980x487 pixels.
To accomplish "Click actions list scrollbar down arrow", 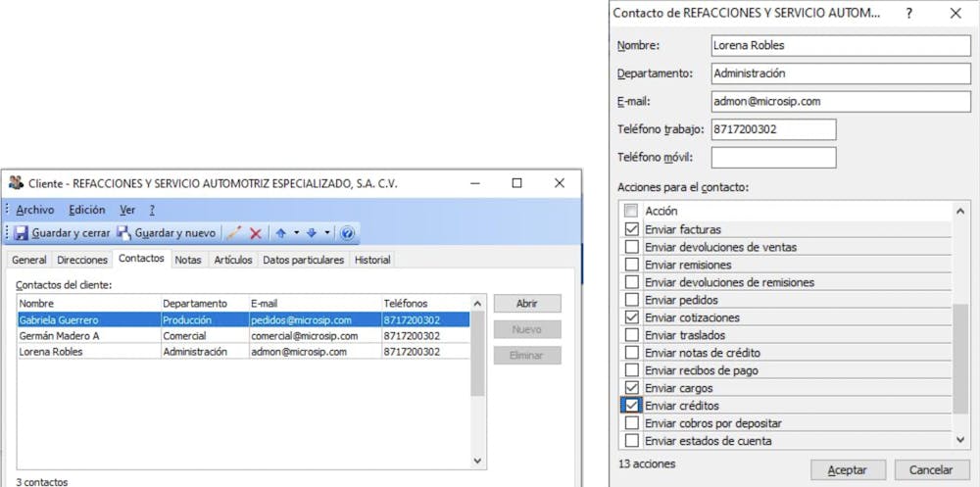I will [x=960, y=440].
